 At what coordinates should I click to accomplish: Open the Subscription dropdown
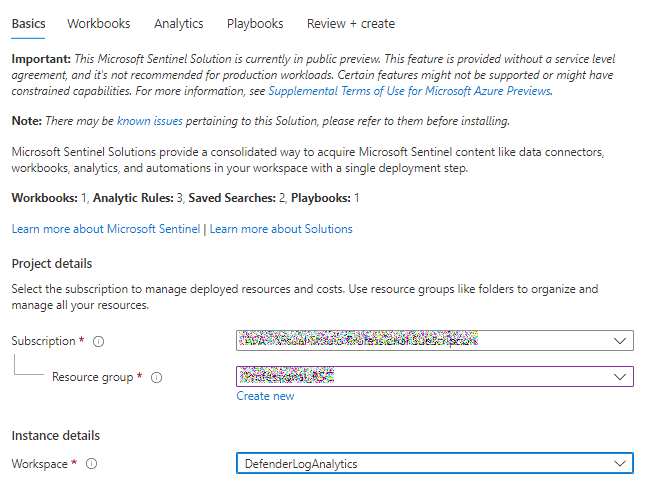434,341
